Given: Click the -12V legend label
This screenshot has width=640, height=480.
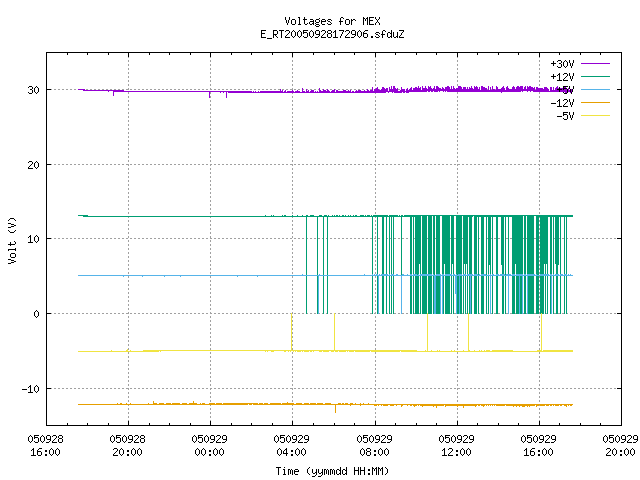Looking at the screenshot, I should [x=562, y=103].
